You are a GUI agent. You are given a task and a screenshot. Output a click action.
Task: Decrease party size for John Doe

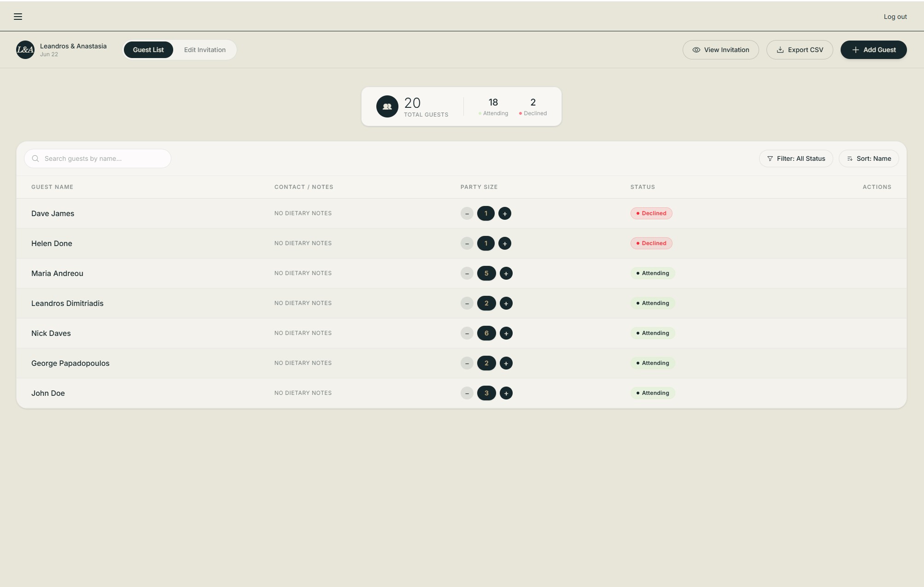[467, 393]
